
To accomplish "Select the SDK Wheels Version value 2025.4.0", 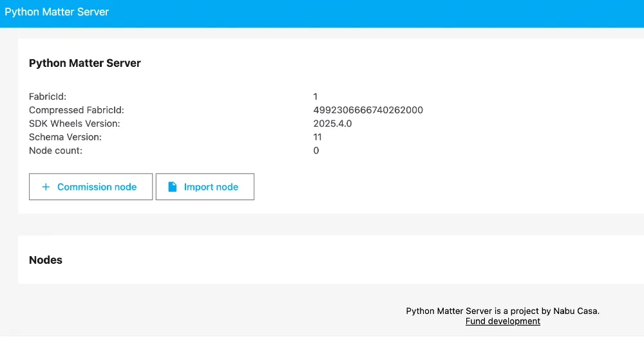I will pyautogui.click(x=333, y=124).
